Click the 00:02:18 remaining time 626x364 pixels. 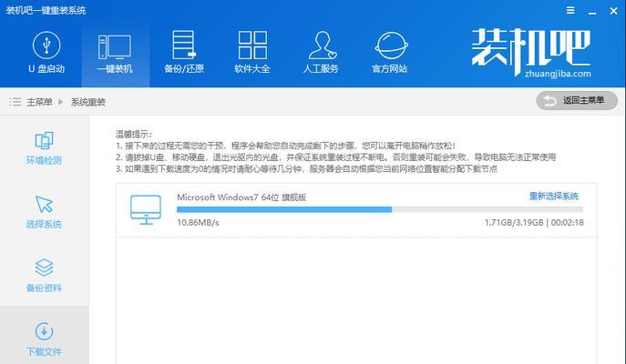click(568, 222)
